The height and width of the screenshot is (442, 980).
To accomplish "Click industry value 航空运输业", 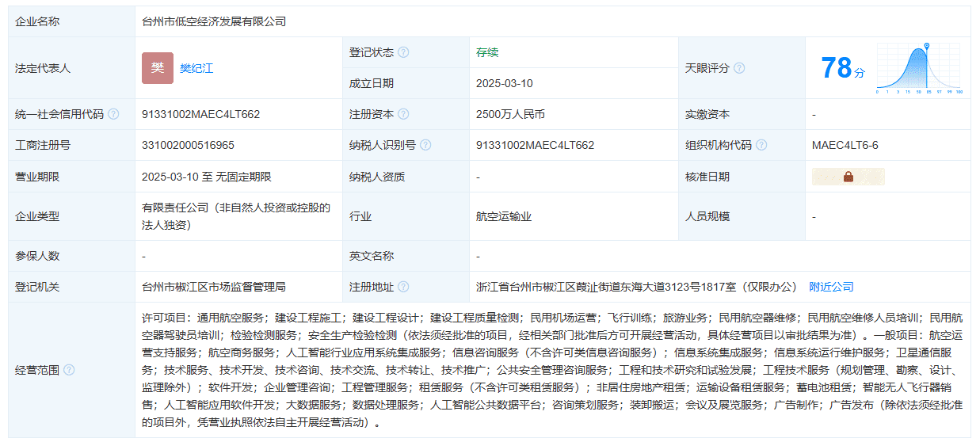I will pos(504,216).
